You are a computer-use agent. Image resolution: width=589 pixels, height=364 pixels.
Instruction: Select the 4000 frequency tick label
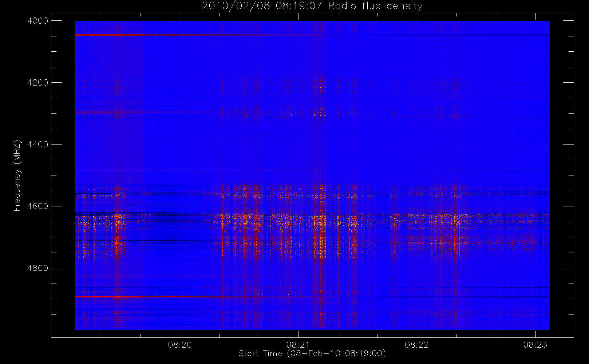click(x=38, y=21)
